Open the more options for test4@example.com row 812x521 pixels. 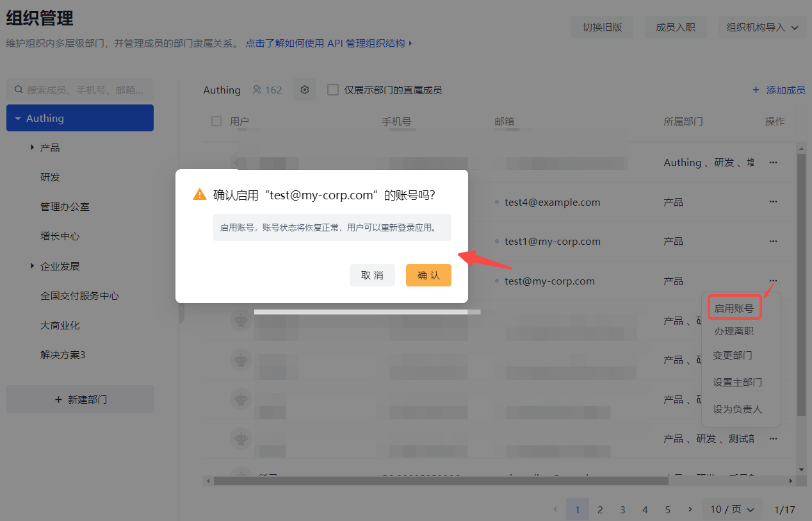coord(773,202)
